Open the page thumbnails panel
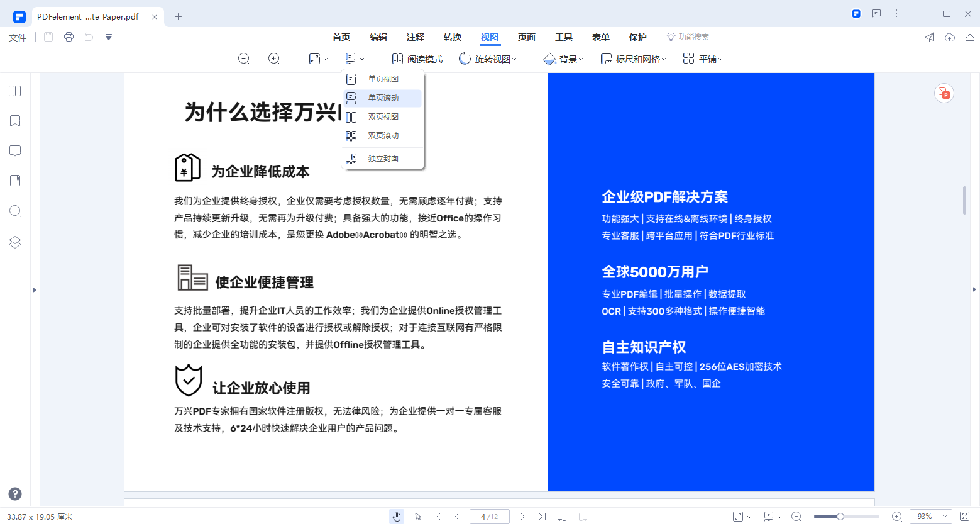The height and width of the screenshot is (526, 980). (15, 91)
